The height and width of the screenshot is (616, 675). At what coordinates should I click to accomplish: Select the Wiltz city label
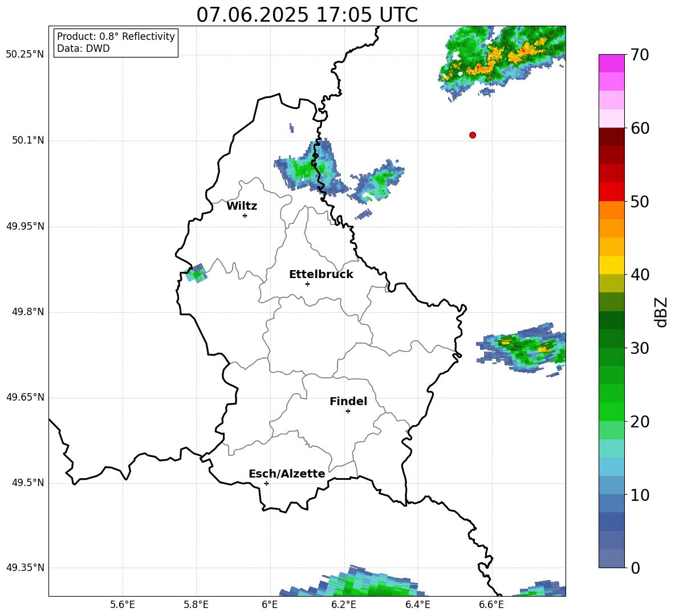point(242,206)
